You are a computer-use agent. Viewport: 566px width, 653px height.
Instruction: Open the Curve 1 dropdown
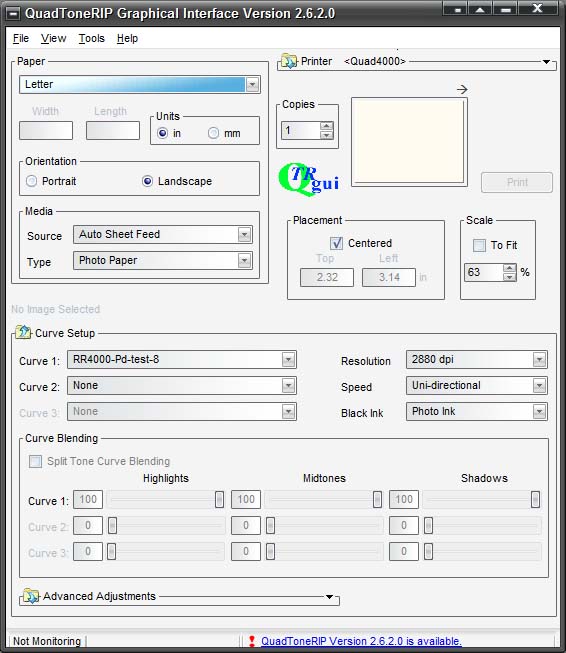point(288,359)
